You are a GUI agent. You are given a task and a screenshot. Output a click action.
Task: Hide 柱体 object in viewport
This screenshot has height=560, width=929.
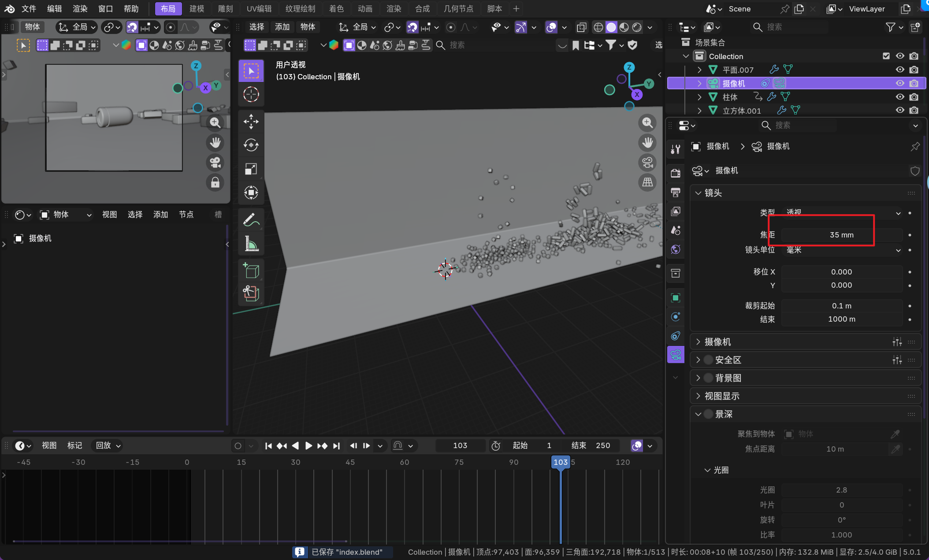pos(900,97)
